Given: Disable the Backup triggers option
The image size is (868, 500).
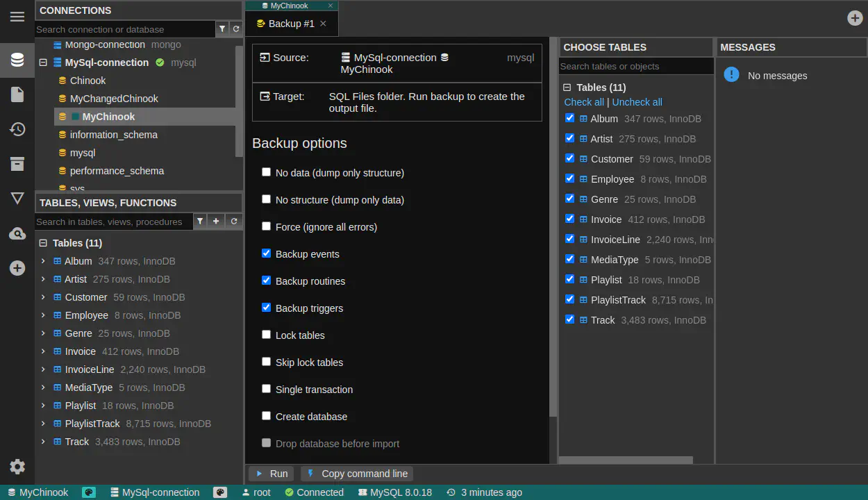Looking at the screenshot, I should click(x=266, y=308).
